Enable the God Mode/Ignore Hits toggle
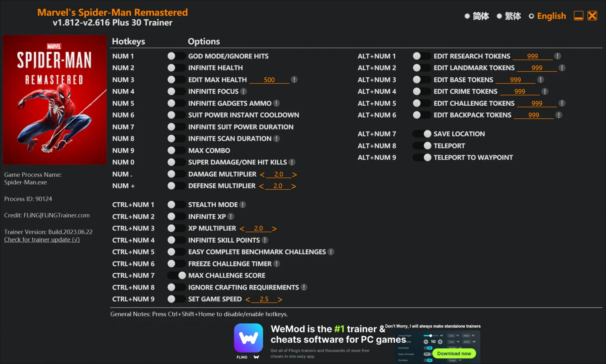 tap(176, 56)
